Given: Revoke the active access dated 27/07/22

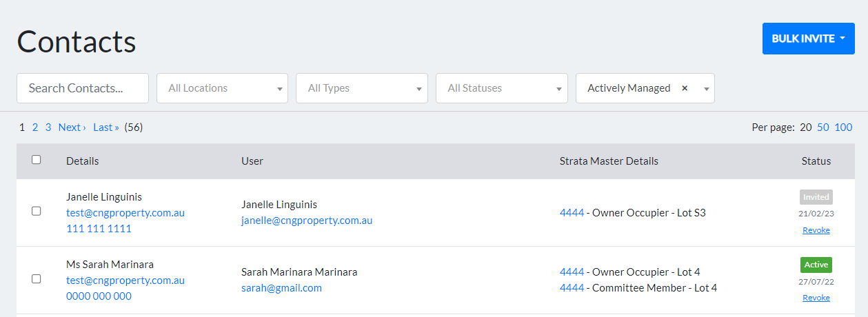Looking at the screenshot, I should tap(816, 298).
